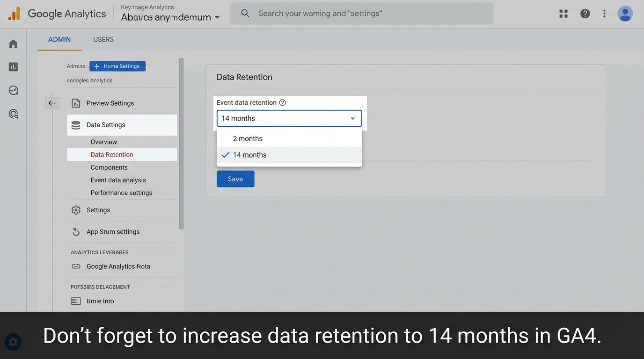Select the checked 14 months option

pyautogui.click(x=250, y=155)
